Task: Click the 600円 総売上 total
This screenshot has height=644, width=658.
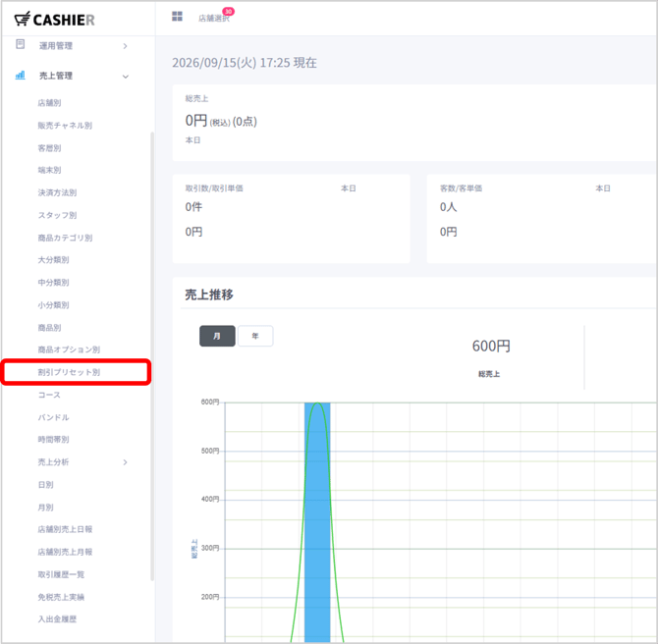Action: pyautogui.click(x=491, y=347)
